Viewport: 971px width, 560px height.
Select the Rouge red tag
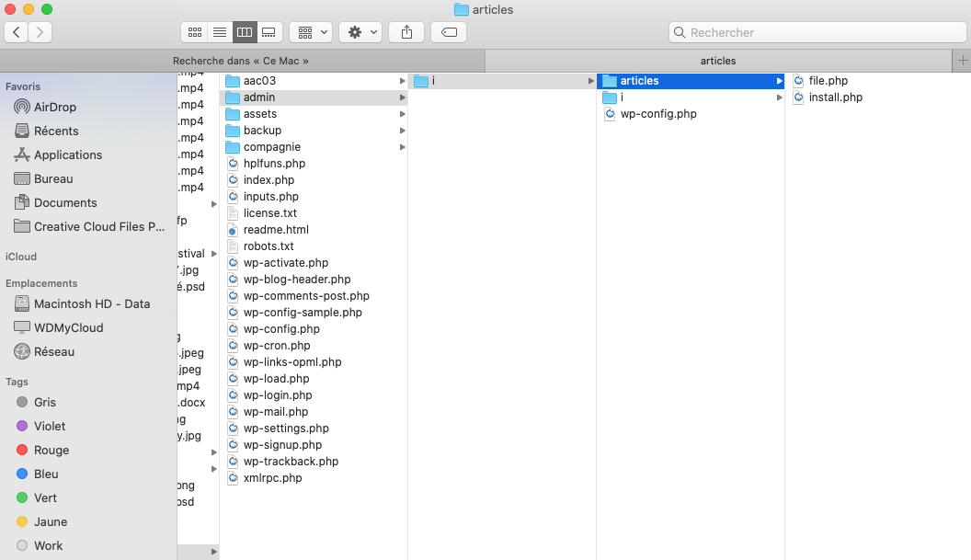pos(51,450)
